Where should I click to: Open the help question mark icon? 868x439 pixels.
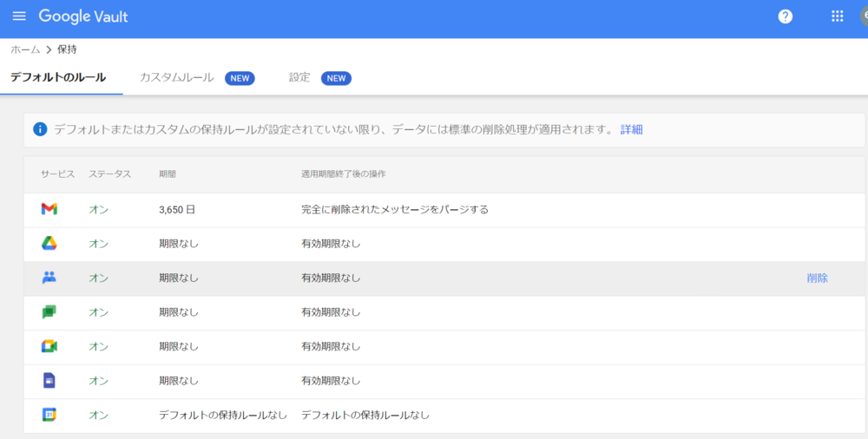pos(786,16)
